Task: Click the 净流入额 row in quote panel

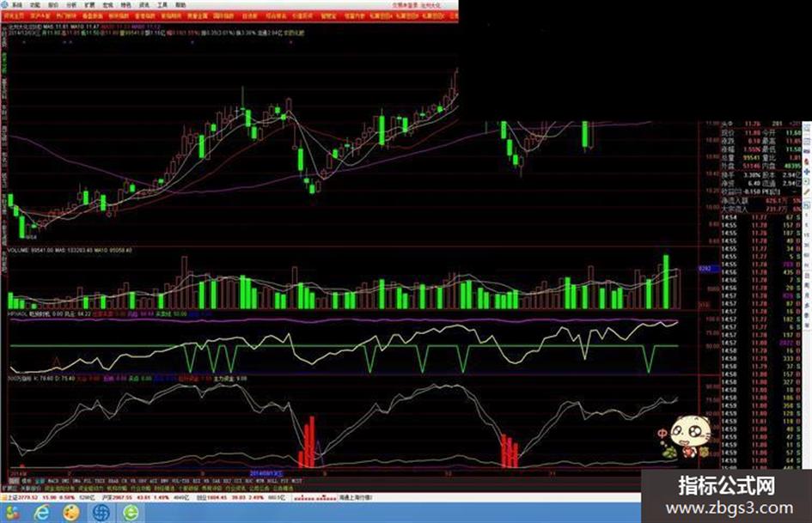Action: point(761,200)
